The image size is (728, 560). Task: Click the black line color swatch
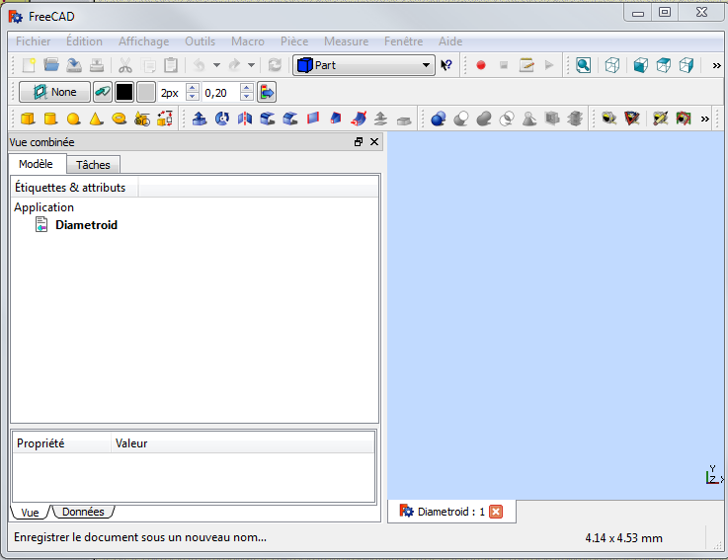pyautogui.click(x=123, y=92)
